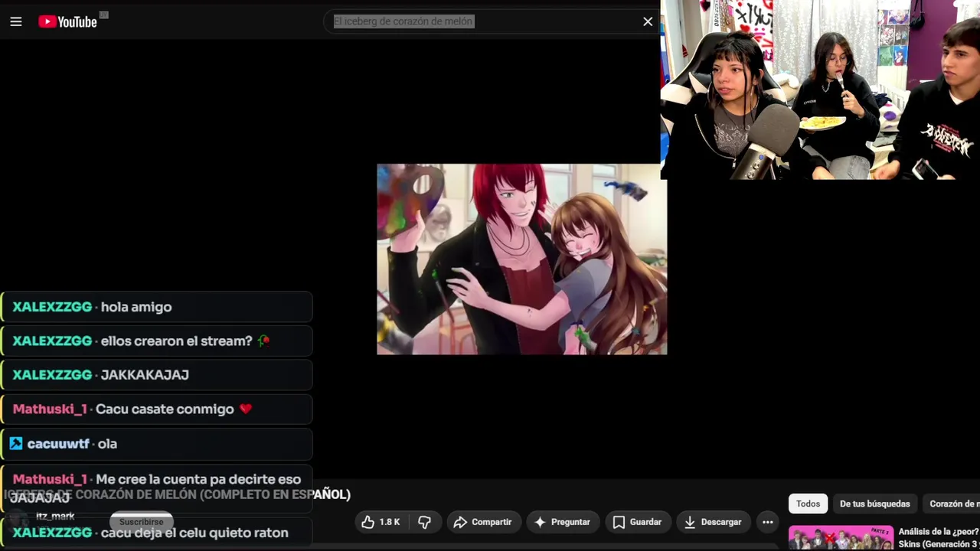980x551 pixels.
Task: Click chat message 'hola amigo'
Action: (x=136, y=307)
